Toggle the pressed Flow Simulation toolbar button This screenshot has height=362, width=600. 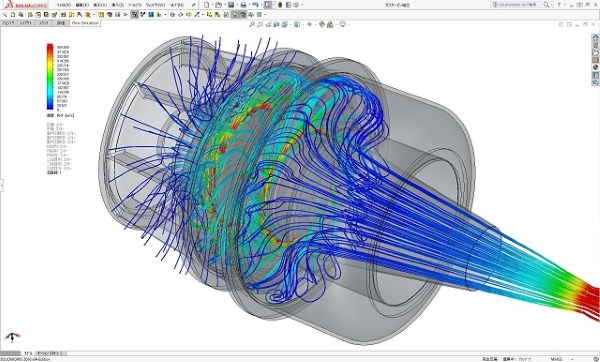(134, 15)
